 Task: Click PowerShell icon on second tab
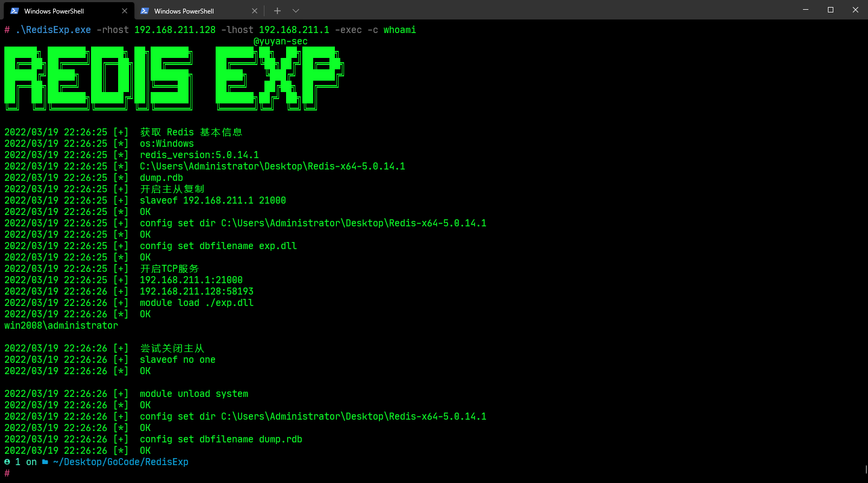pos(145,11)
